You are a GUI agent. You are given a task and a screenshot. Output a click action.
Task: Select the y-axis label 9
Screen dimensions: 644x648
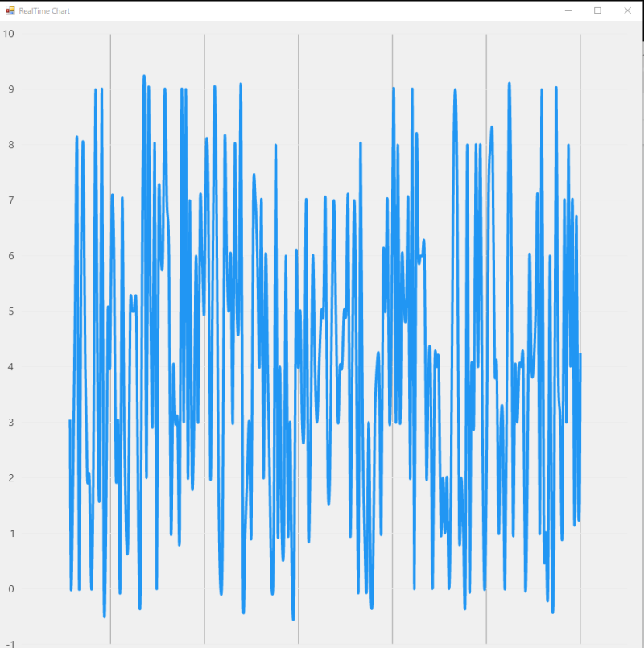tap(10, 89)
